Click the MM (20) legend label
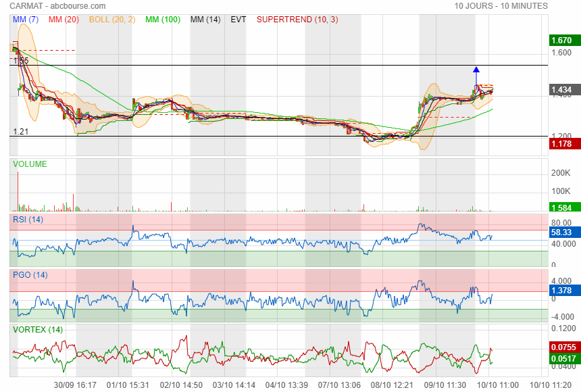 coord(64,20)
